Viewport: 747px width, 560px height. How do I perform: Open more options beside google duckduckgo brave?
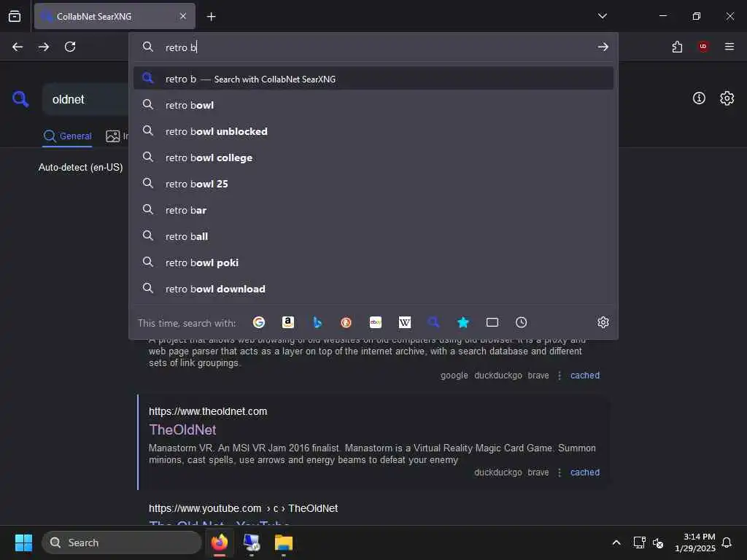pos(560,376)
